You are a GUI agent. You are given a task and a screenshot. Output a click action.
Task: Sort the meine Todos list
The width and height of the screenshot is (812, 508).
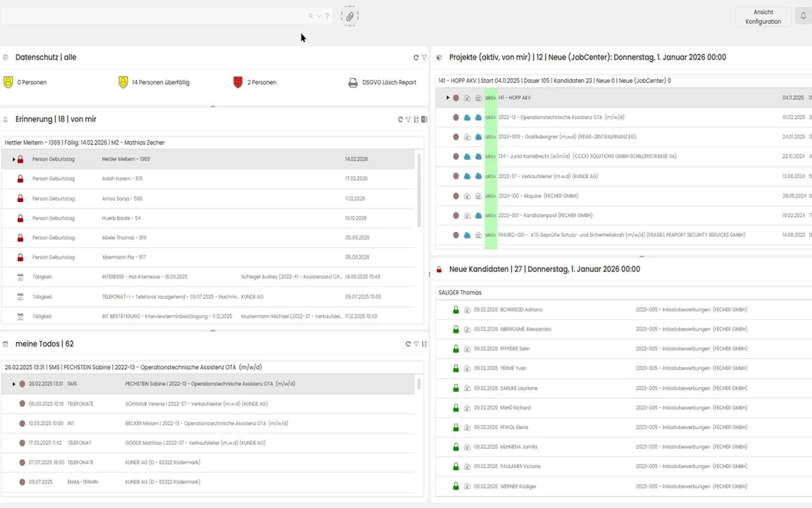424,344
